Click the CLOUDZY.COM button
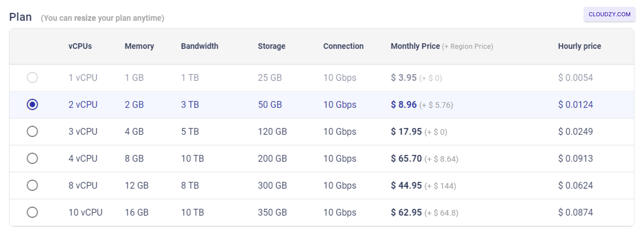Screen dimensions: 644x233 [609, 14]
